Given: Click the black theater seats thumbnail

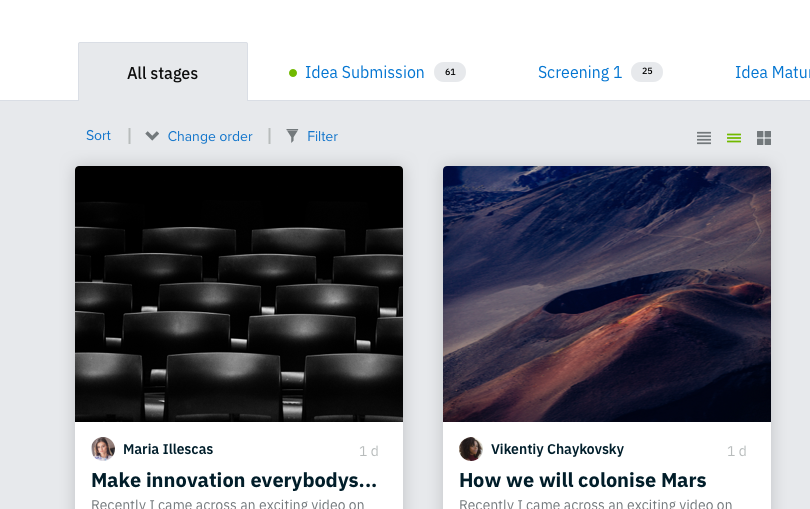Looking at the screenshot, I should pos(239,294).
